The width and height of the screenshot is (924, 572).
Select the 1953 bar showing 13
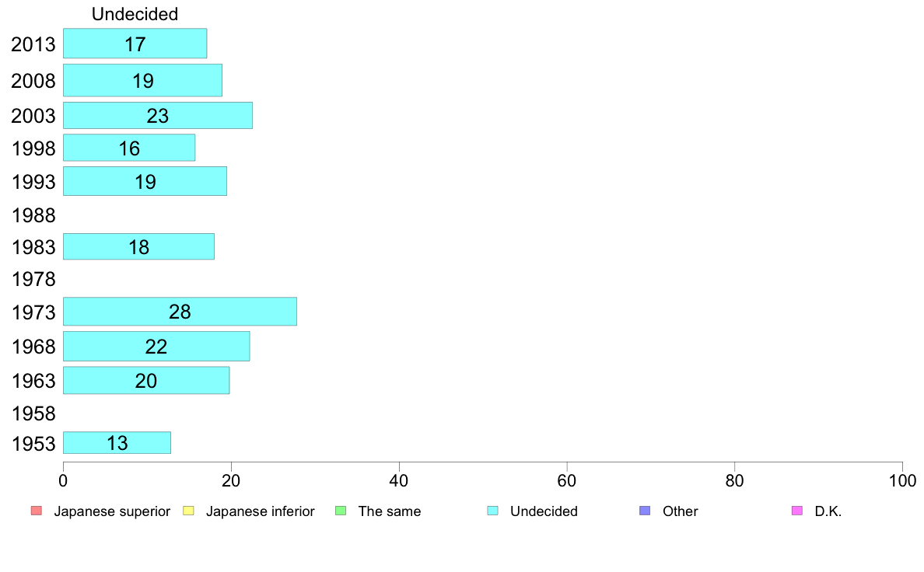pos(117,443)
